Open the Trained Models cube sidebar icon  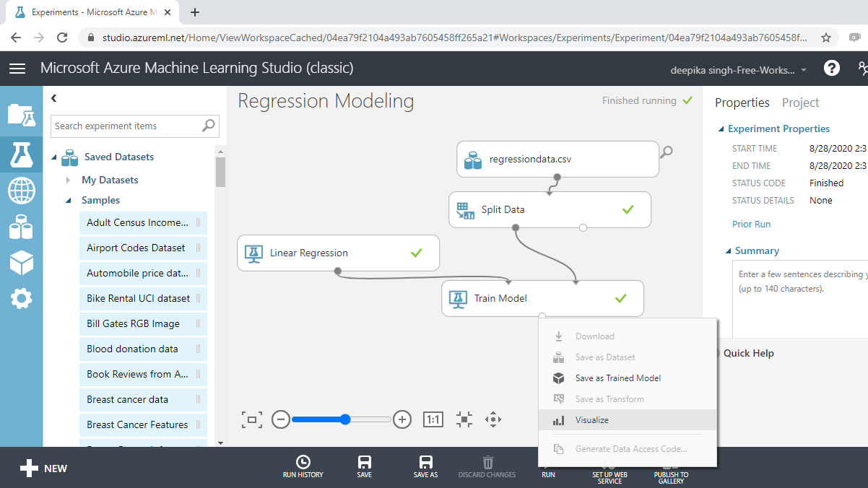(21, 263)
